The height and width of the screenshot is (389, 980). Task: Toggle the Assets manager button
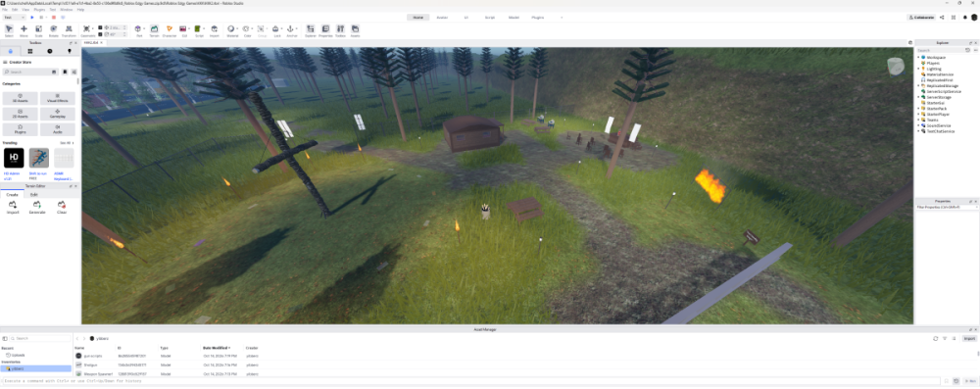[355, 30]
